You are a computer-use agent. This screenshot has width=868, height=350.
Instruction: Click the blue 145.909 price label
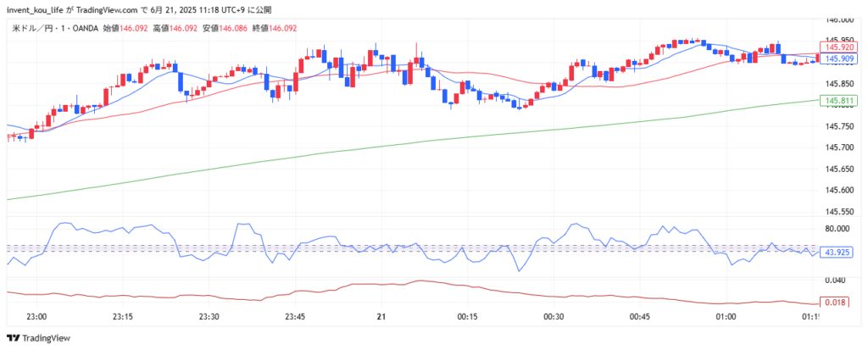point(837,58)
